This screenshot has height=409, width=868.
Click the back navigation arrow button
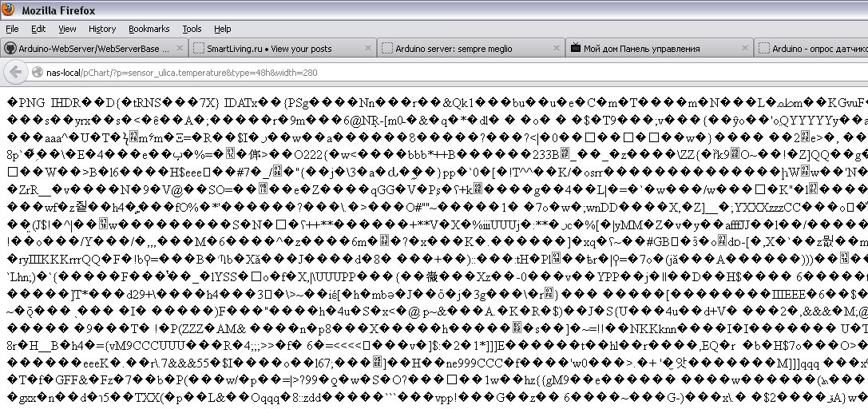14,73
